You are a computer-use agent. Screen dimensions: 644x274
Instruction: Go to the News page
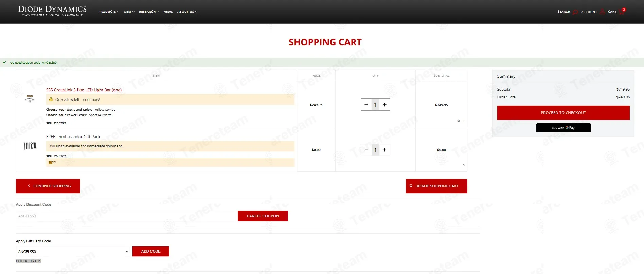(168, 12)
